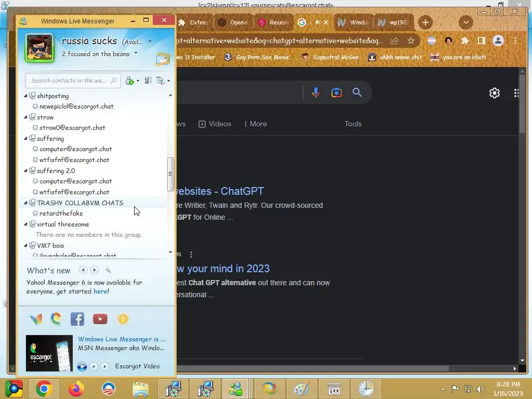Open the Facebook icon in Messenger

[77, 319]
